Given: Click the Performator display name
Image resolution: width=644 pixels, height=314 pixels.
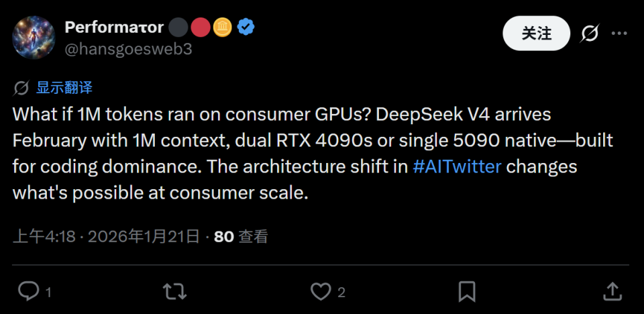Looking at the screenshot, I should click(114, 28).
